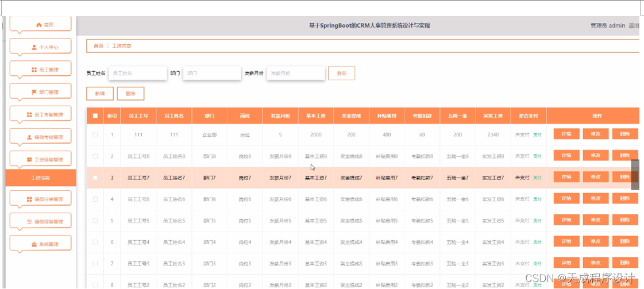This screenshot has width=644, height=289.
Task: Check the checkbox for row 员工工号3
Action: pos(95,264)
